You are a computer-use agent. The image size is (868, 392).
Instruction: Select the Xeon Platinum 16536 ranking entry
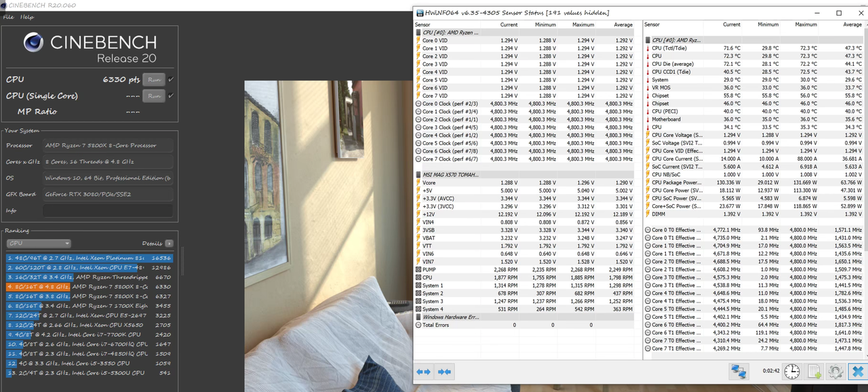click(90, 258)
